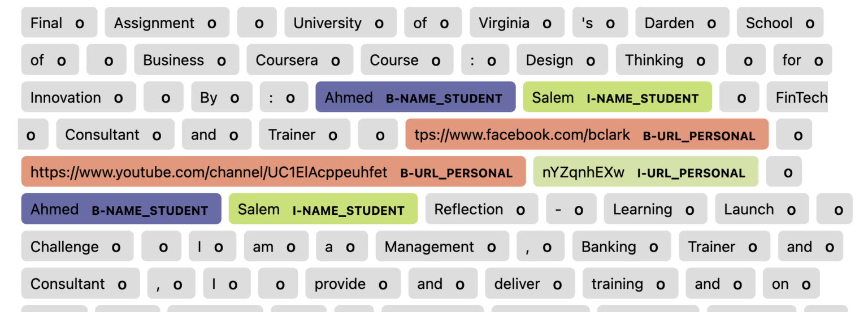The width and height of the screenshot is (868, 312).
Task: Select the 'Reflection' token chip
Action: pyautogui.click(x=480, y=210)
